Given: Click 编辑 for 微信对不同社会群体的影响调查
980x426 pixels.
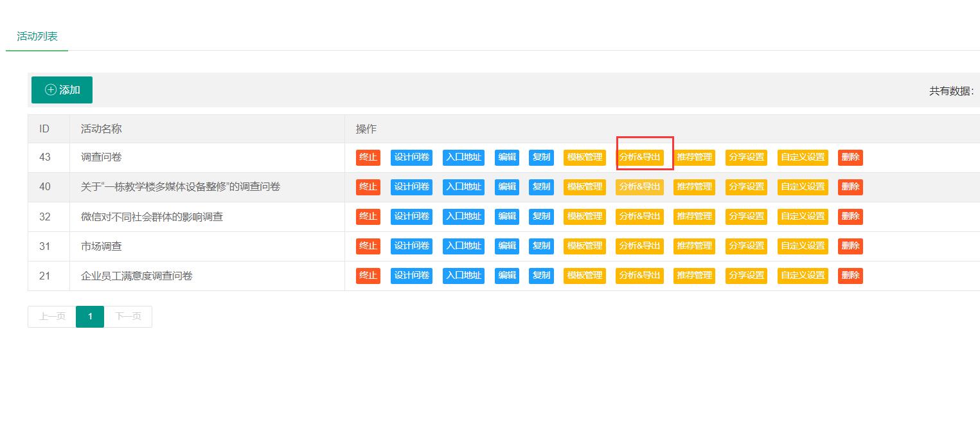Looking at the screenshot, I should coord(507,217).
